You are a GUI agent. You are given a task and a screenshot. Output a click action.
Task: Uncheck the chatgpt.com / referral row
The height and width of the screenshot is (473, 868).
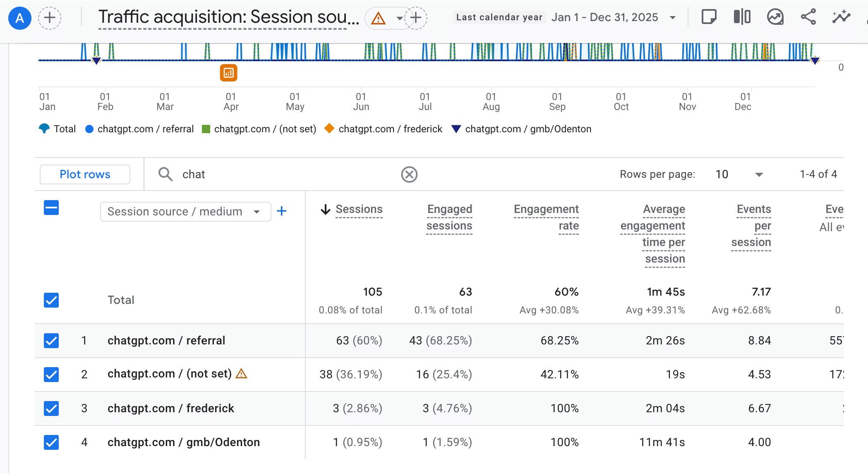[x=51, y=341]
